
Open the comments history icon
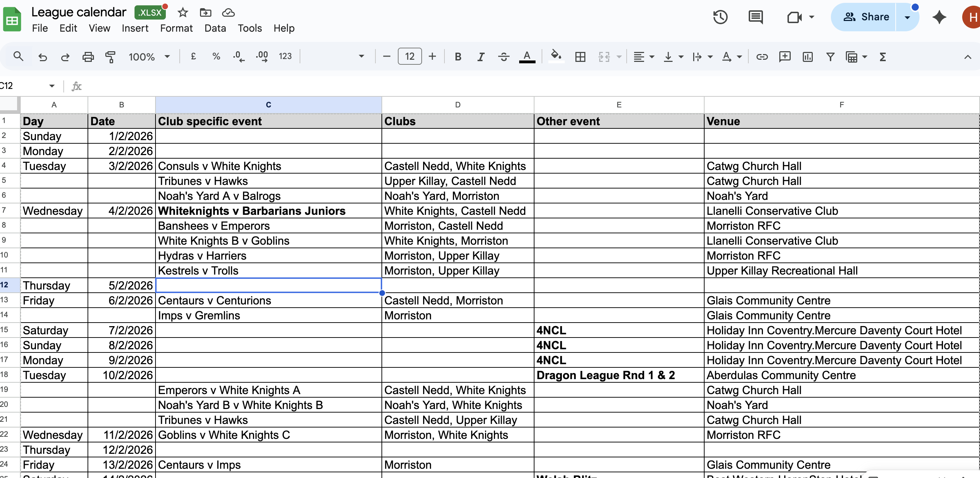point(755,17)
